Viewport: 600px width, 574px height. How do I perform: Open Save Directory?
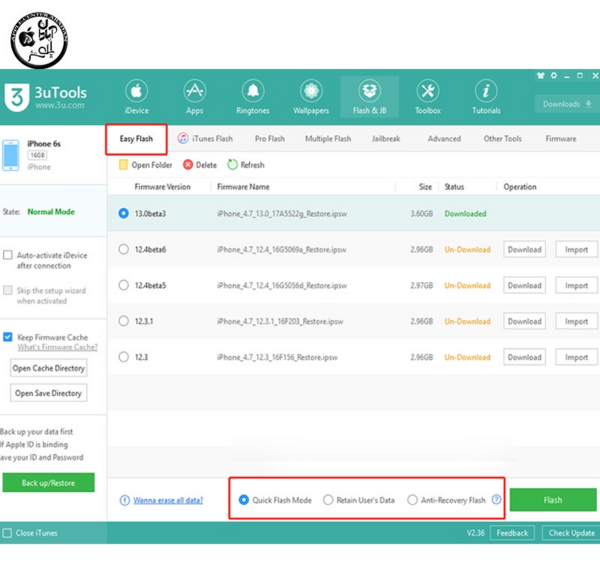[49, 393]
